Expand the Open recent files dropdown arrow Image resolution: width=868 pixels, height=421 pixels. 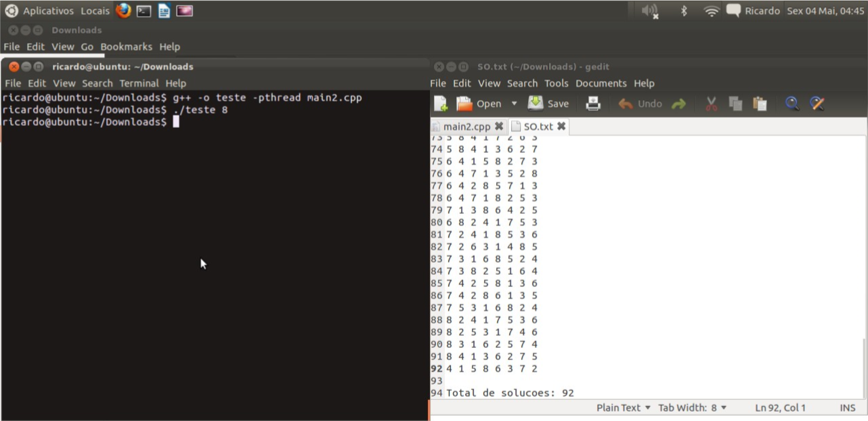(514, 104)
